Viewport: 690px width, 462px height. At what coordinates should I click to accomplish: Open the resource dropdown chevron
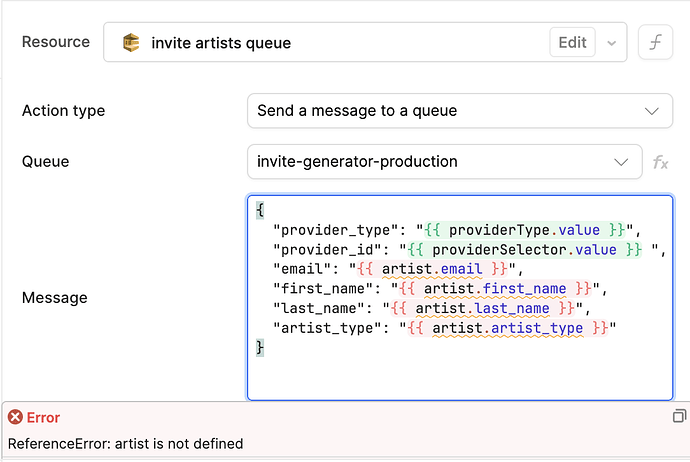(x=611, y=43)
